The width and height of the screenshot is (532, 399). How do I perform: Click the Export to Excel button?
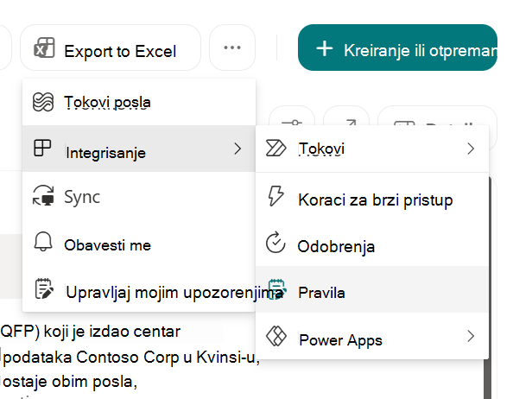coord(111,47)
